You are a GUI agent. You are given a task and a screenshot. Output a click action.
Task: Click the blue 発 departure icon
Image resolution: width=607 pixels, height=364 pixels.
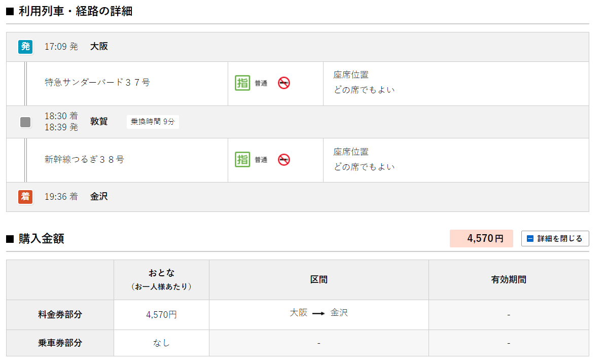(25, 47)
